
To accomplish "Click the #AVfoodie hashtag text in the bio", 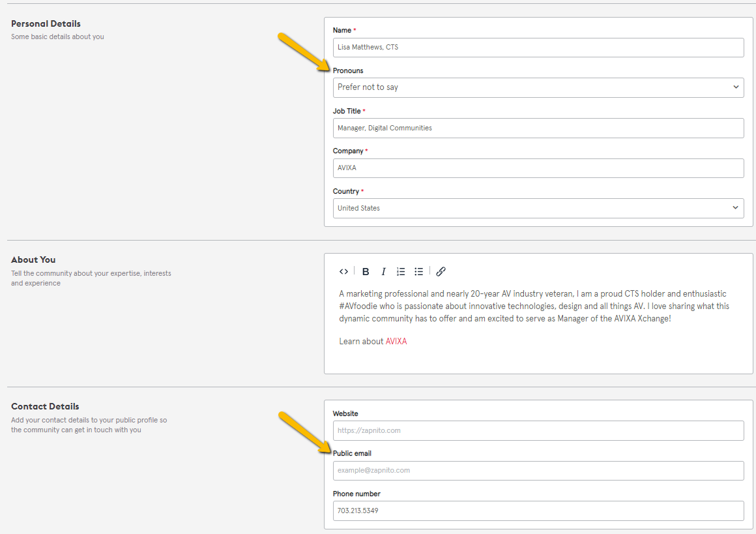I will tap(362, 306).
